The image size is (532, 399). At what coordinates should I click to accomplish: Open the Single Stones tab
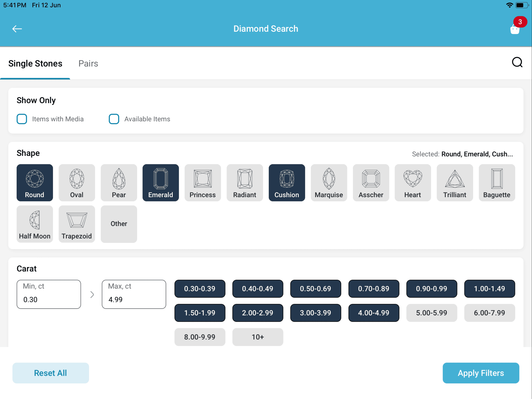click(35, 64)
